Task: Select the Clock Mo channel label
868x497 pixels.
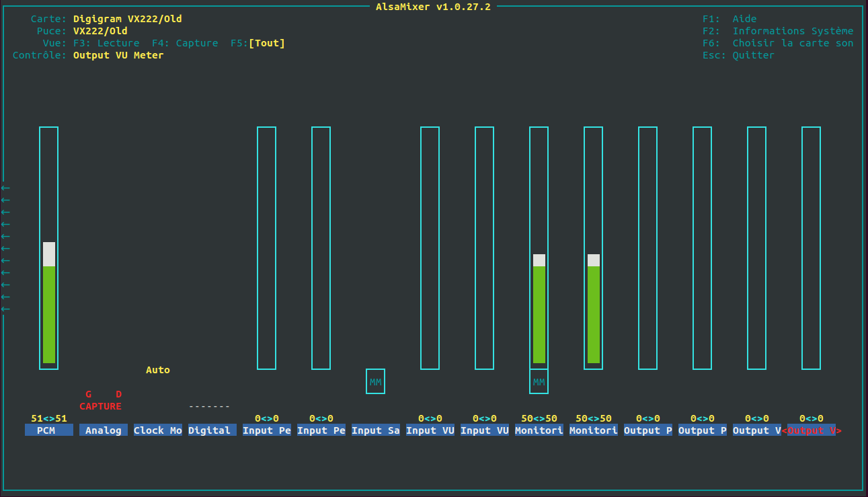Action: pyautogui.click(x=158, y=430)
